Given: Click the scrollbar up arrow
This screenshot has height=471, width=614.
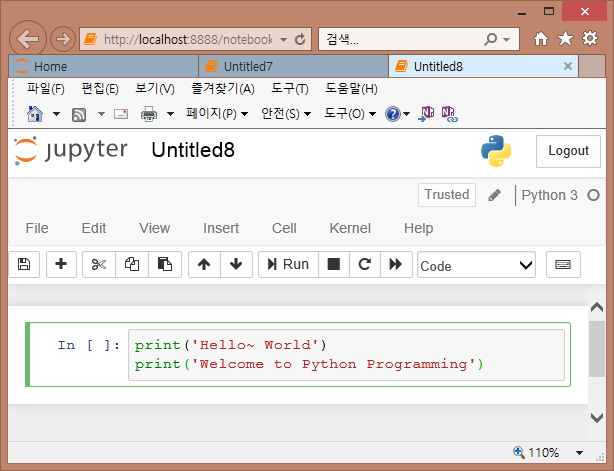Looking at the screenshot, I should coord(597,307).
